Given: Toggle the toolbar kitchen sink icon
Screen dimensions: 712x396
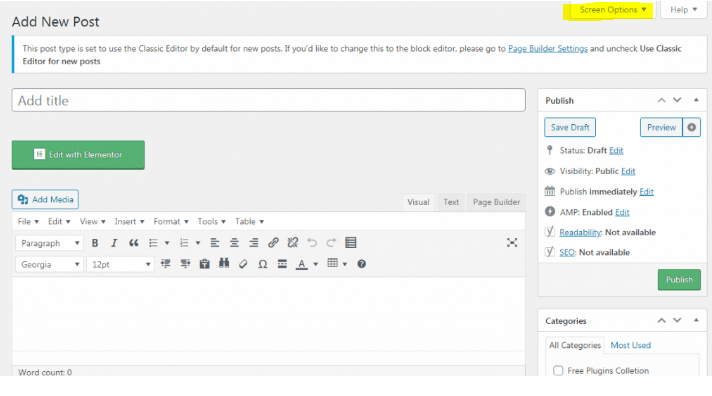Looking at the screenshot, I should point(351,243).
